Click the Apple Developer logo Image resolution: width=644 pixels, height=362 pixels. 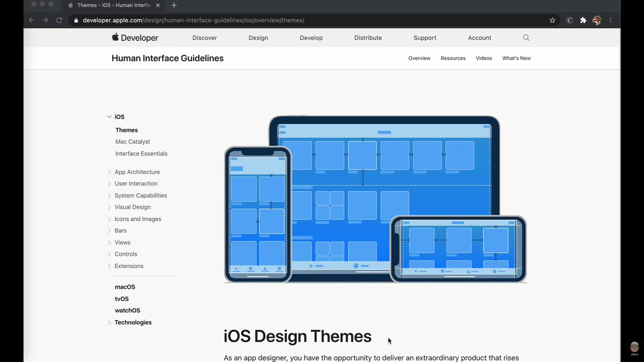coord(135,38)
